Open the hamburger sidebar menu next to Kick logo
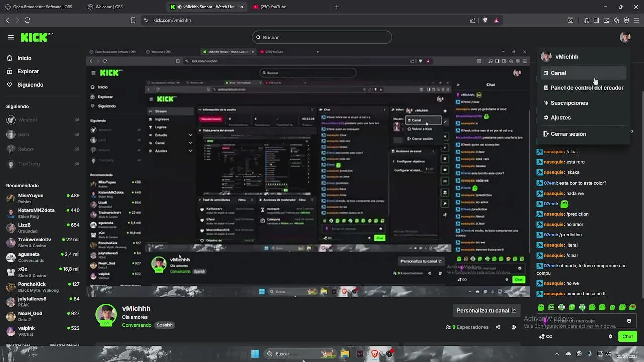This screenshot has height=362, width=644. [x=11, y=37]
